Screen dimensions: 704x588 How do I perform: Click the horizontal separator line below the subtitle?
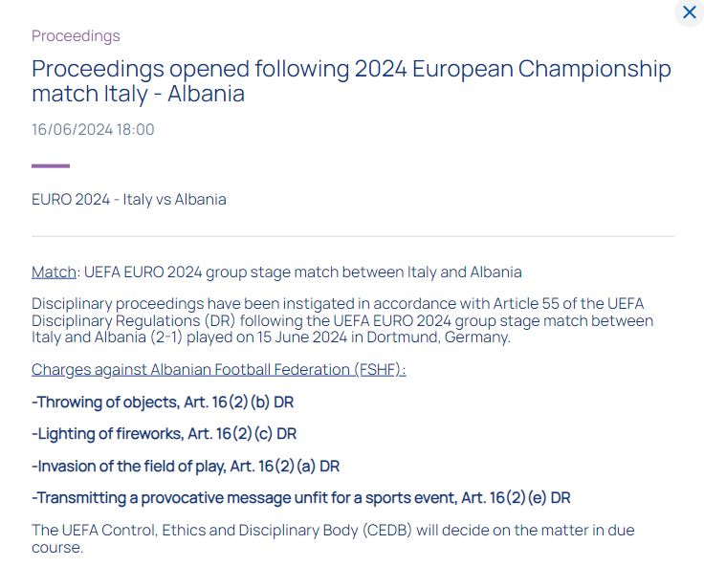(353, 236)
